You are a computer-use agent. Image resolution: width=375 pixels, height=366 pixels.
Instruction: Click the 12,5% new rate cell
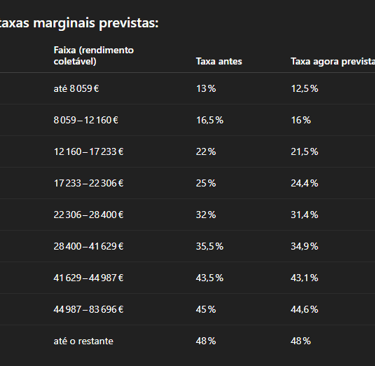click(x=305, y=89)
